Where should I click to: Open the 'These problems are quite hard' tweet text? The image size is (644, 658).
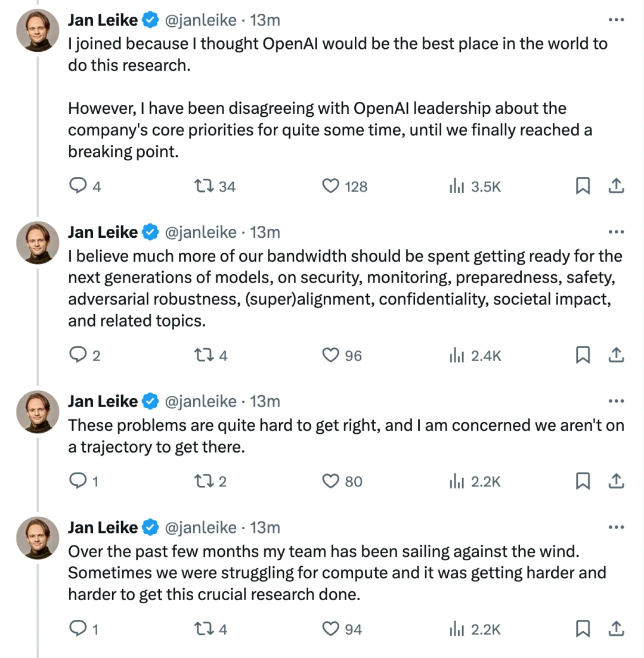346,436
